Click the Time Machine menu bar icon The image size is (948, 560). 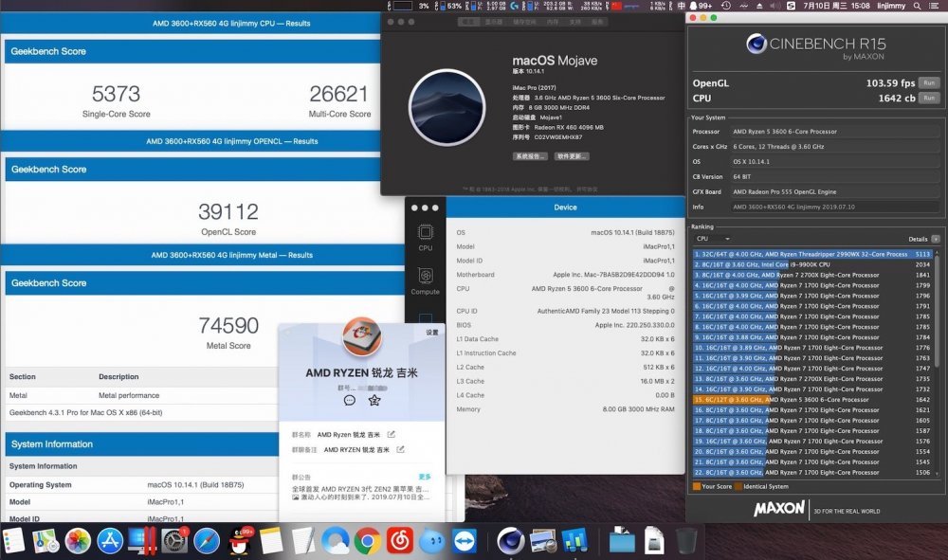pos(726,6)
